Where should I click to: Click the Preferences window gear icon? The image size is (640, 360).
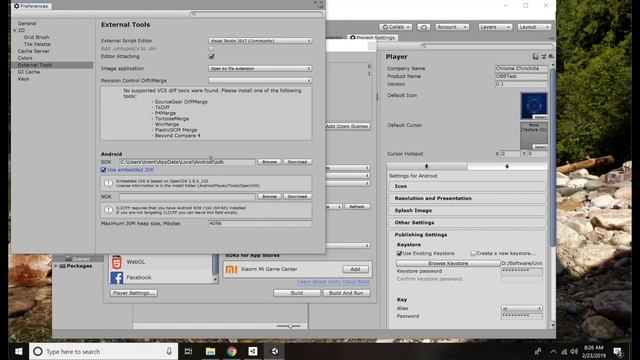pos(17,6)
